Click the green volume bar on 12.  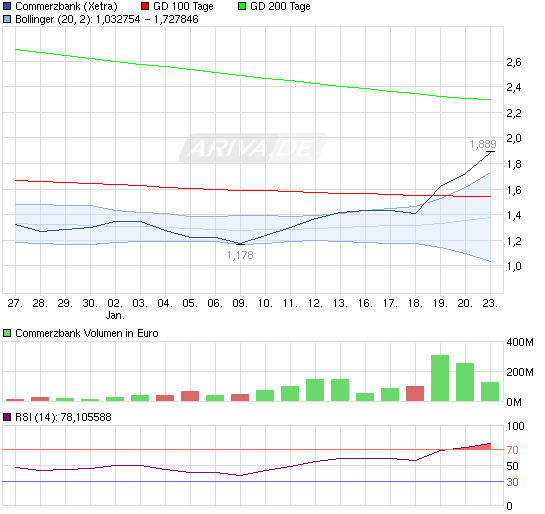[315, 390]
